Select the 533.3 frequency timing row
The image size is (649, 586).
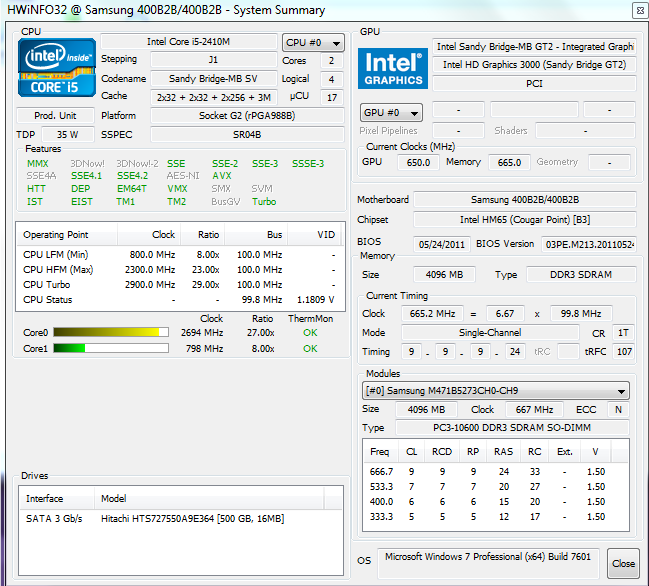pyautogui.click(x=495, y=487)
